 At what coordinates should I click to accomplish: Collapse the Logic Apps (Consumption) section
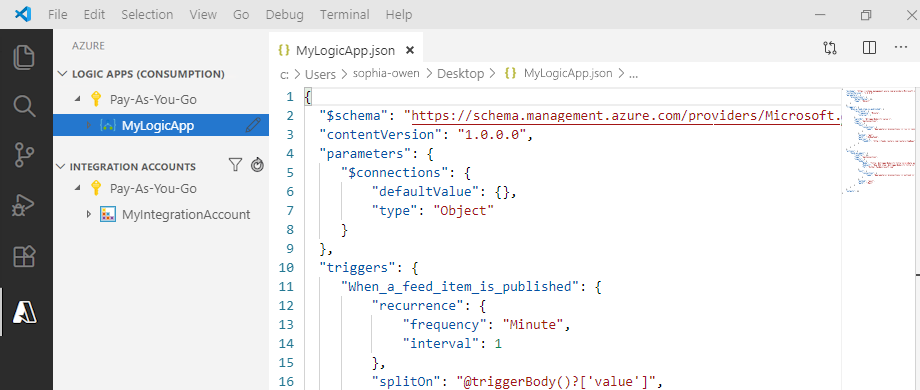(62, 74)
